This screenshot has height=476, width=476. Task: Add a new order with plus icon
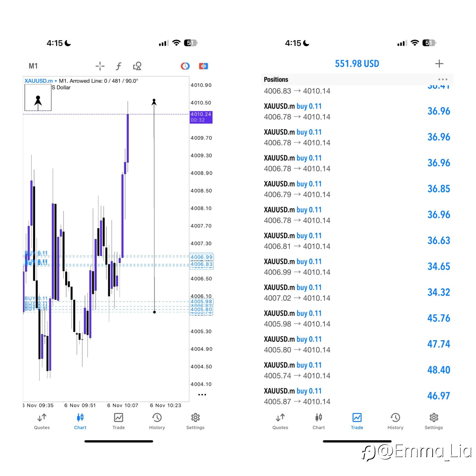pos(439,64)
